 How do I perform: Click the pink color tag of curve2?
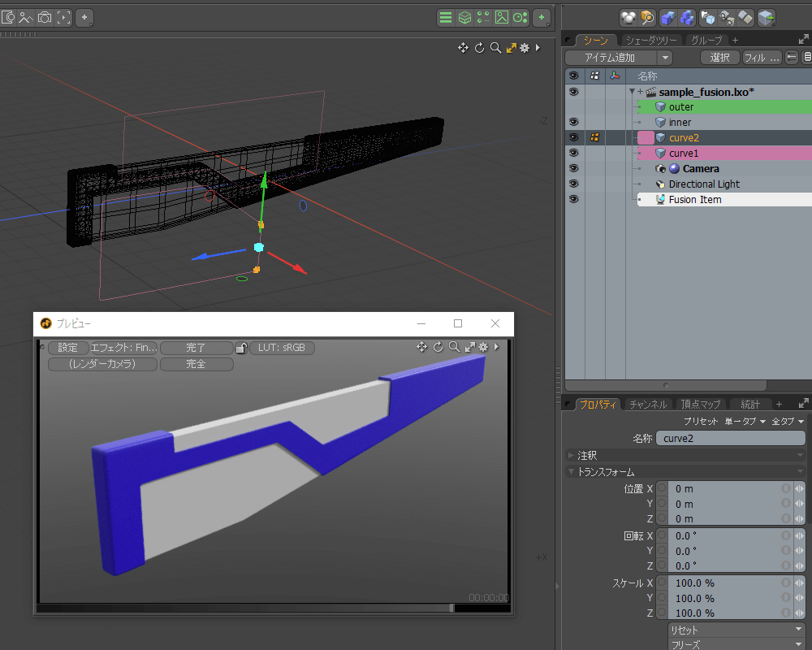[646, 138]
